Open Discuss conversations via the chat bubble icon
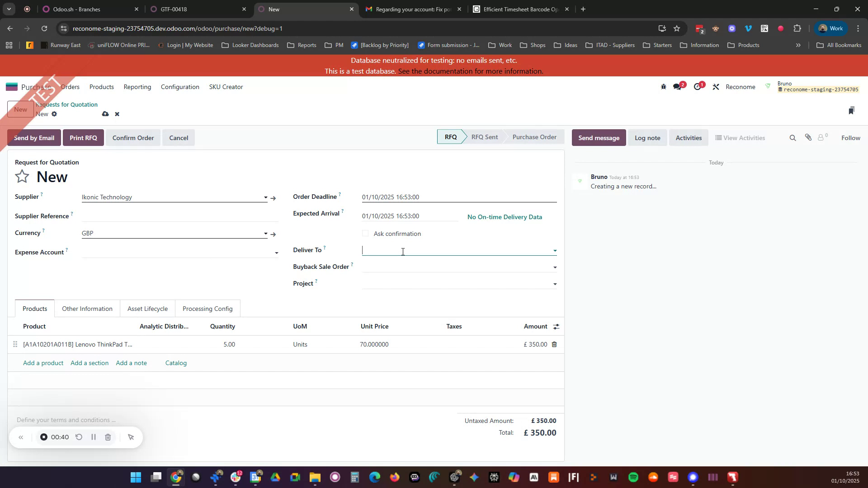The width and height of the screenshot is (868, 488). (x=678, y=86)
